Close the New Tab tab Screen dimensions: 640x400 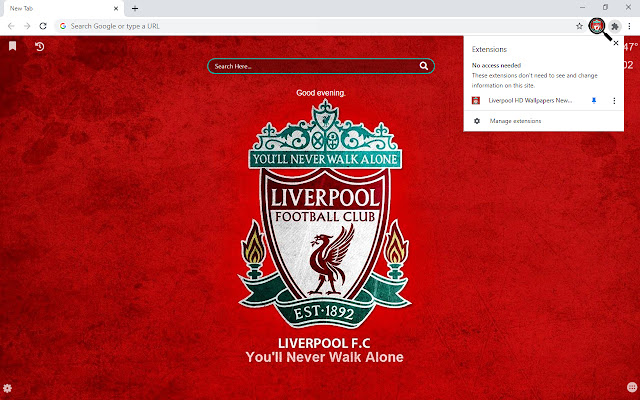[x=116, y=8]
